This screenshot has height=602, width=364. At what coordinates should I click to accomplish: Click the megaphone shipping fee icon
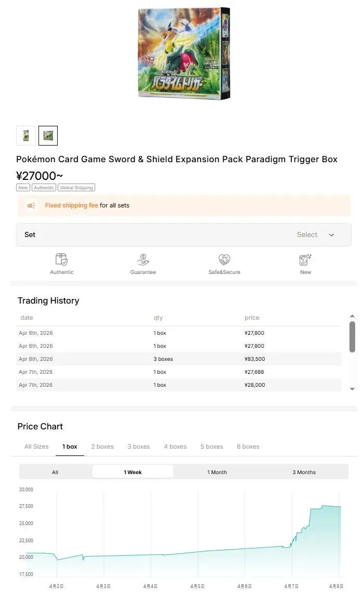pos(32,205)
